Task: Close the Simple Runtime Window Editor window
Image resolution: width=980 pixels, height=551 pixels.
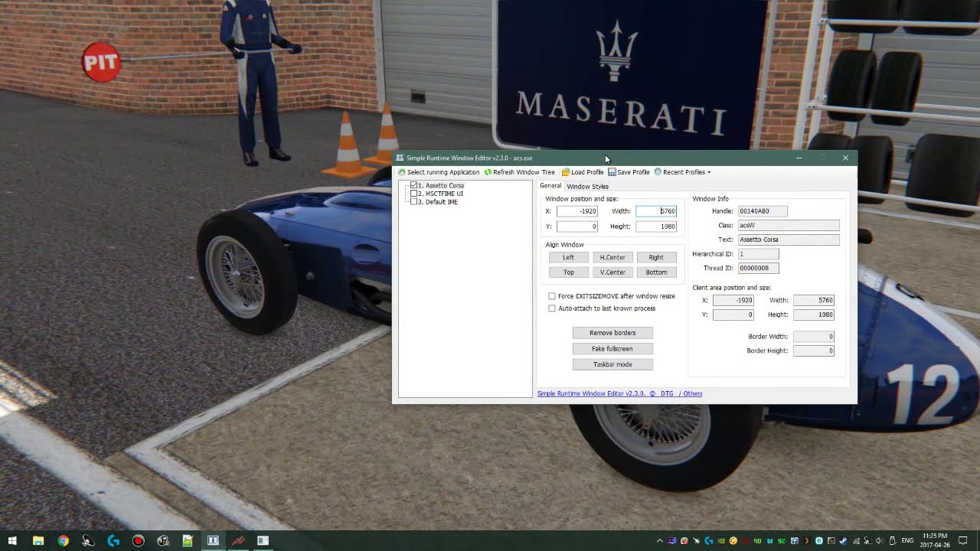Action: pyautogui.click(x=845, y=158)
